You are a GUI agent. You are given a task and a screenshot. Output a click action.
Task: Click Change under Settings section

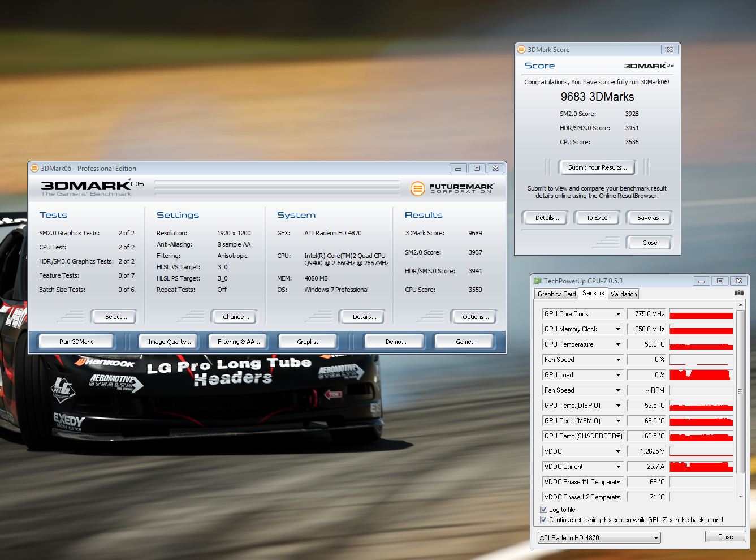point(236,317)
